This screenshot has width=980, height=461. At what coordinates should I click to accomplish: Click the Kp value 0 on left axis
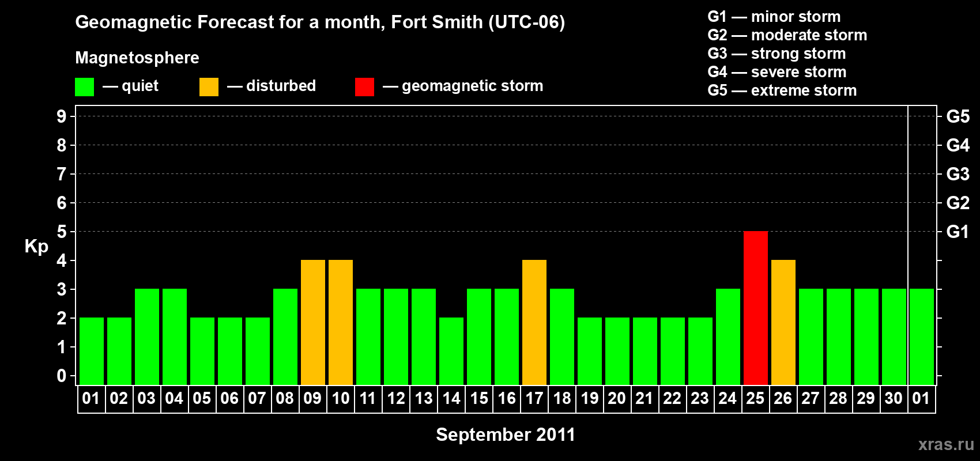point(62,376)
